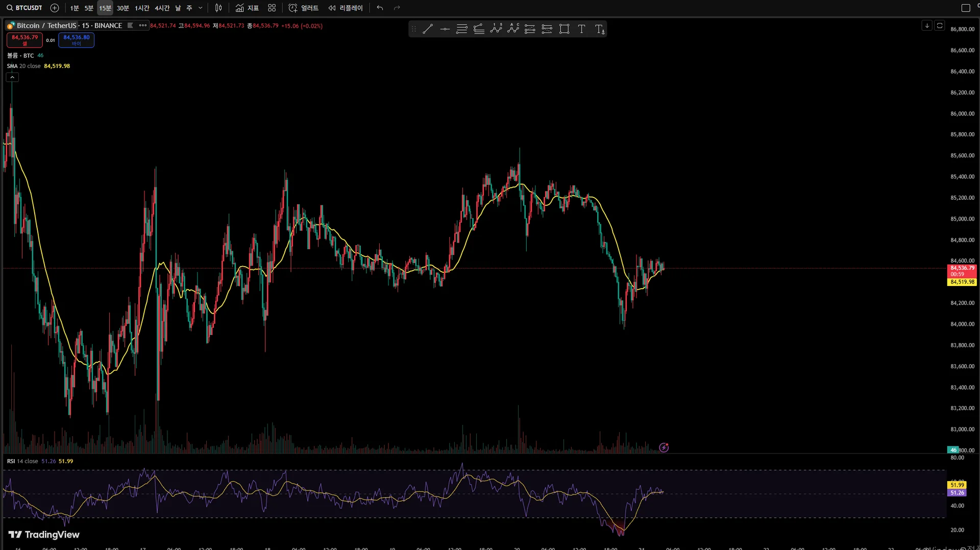Switch to the 5분 timeframe

pos(89,8)
